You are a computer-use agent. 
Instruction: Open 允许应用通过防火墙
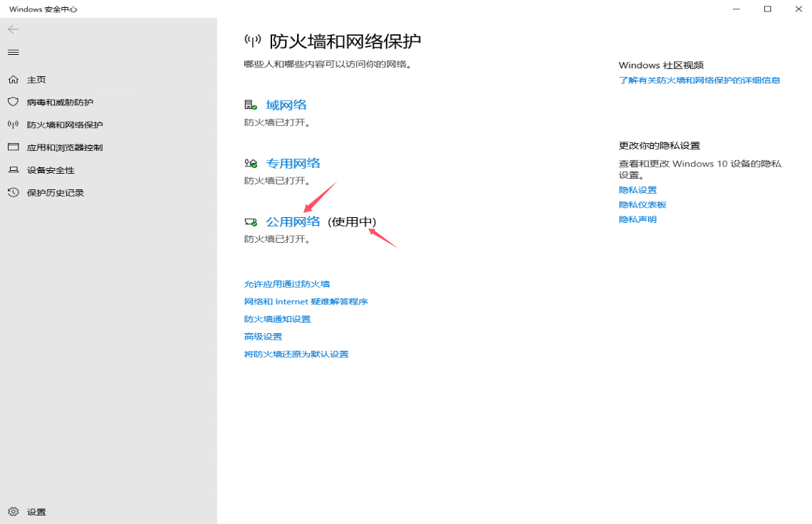(x=287, y=283)
